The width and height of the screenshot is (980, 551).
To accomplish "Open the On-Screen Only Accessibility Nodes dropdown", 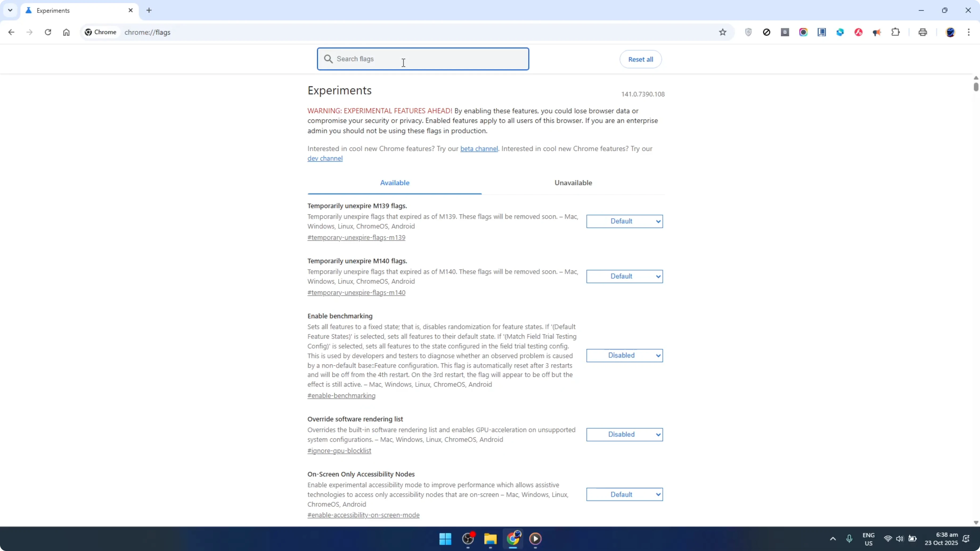I will (625, 494).
